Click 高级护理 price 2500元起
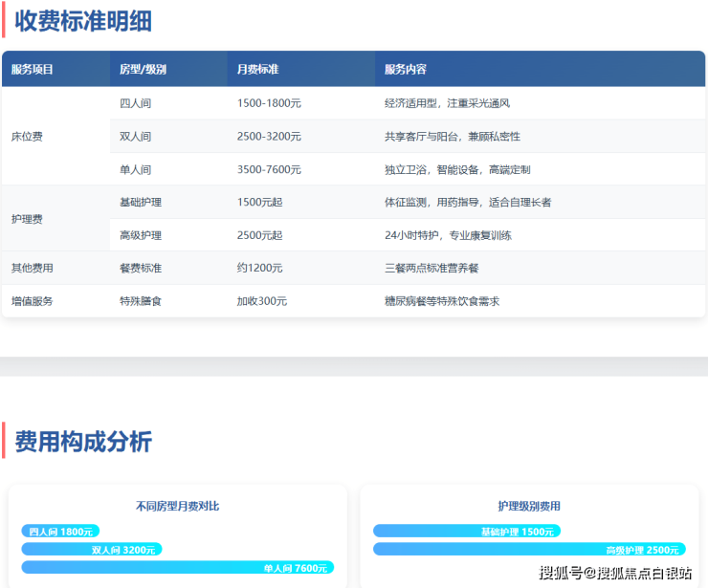The image size is (708, 588). coord(259,235)
